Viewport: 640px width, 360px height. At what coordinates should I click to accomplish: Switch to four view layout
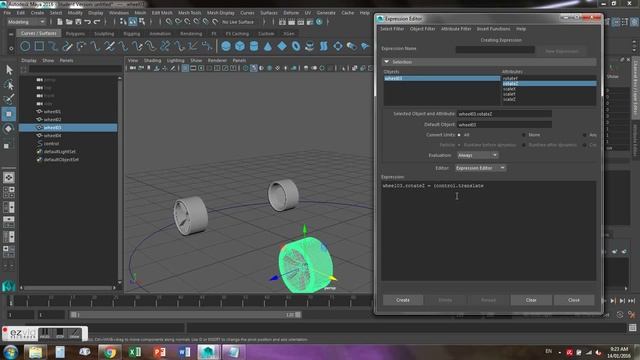pos(9,192)
